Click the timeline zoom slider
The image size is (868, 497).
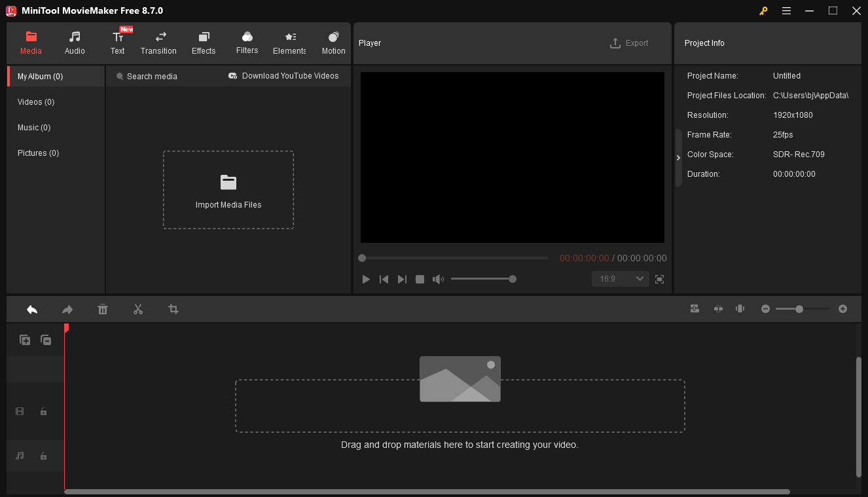(803, 308)
